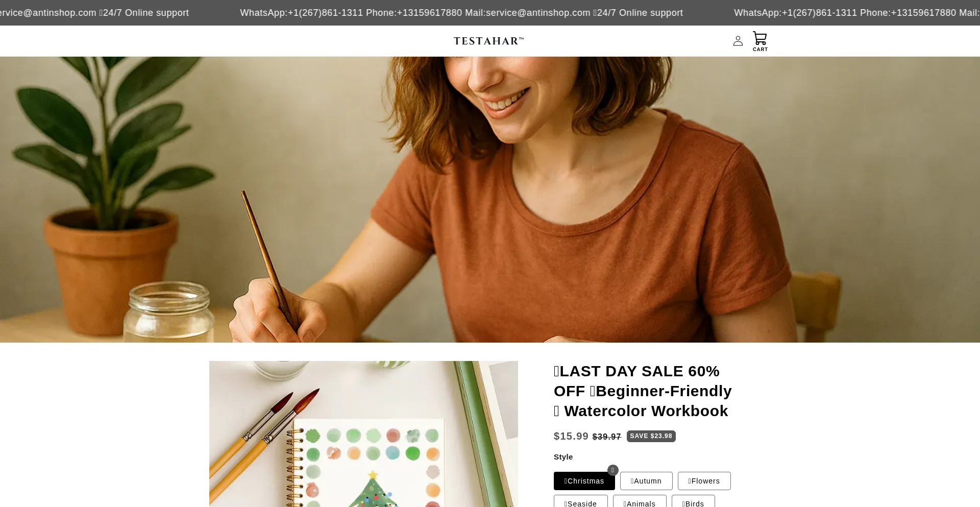
Task: Click the Style label heading
Action: tap(563, 457)
